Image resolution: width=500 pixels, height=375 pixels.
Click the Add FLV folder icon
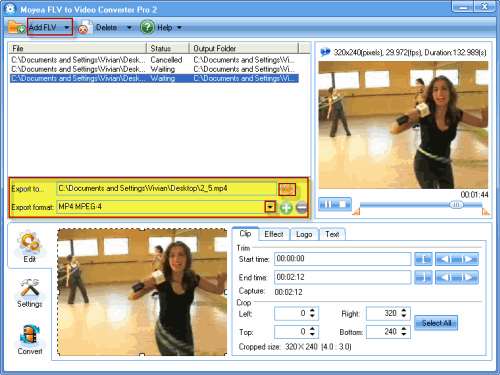coord(17,27)
